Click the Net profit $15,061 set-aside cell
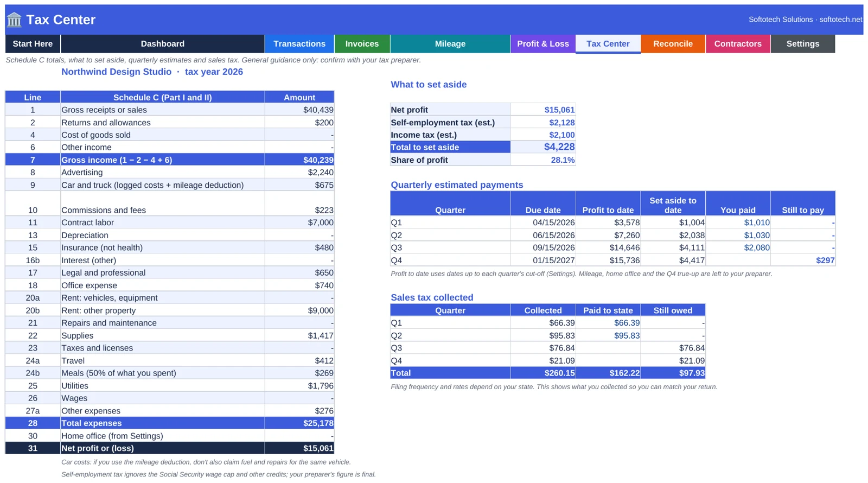This screenshot has width=868, height=483. pos(543,110)
